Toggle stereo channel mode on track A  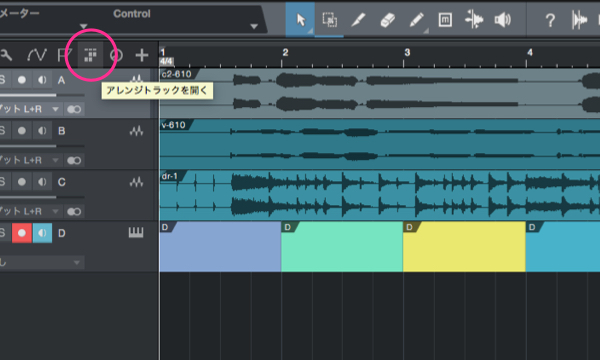(x=74, y=109)
